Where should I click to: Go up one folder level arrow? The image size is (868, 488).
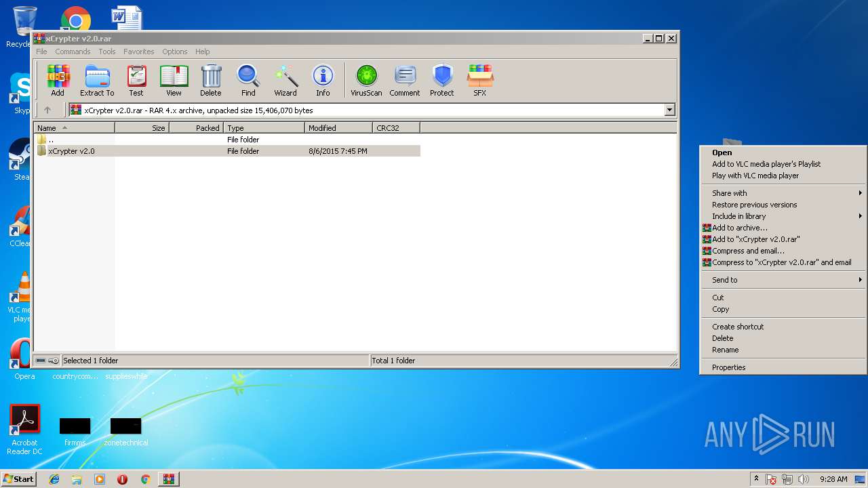tap(47, 110)
